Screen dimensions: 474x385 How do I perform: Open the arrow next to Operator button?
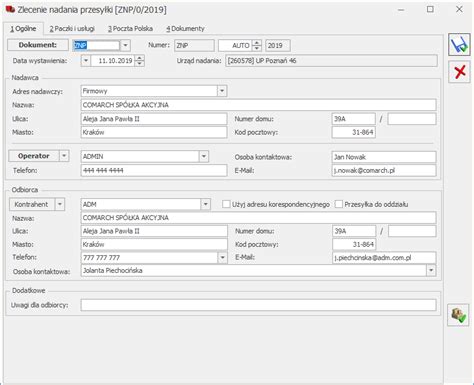pos(64,156)
